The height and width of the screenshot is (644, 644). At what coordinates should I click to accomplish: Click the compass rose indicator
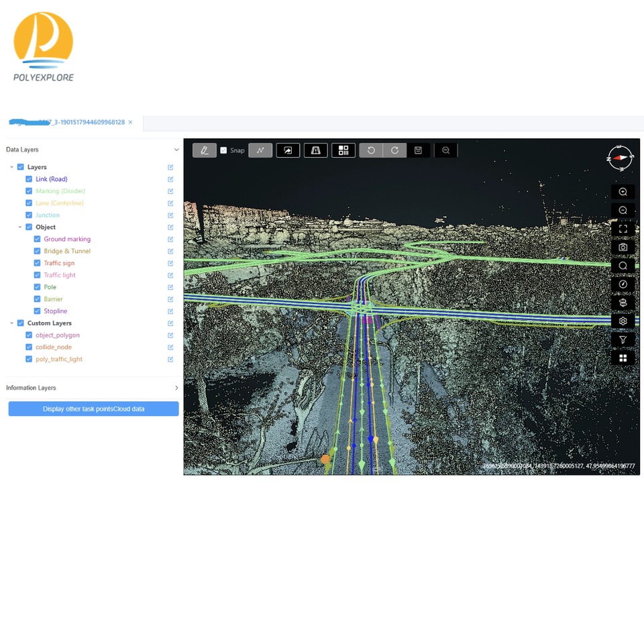pos(620,158)
